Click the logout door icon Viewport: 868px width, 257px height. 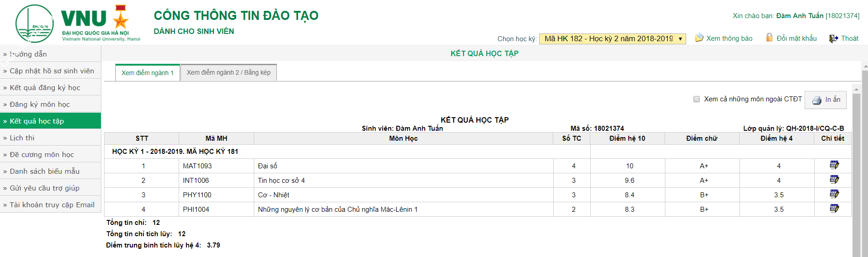click(x=833, y=38)
